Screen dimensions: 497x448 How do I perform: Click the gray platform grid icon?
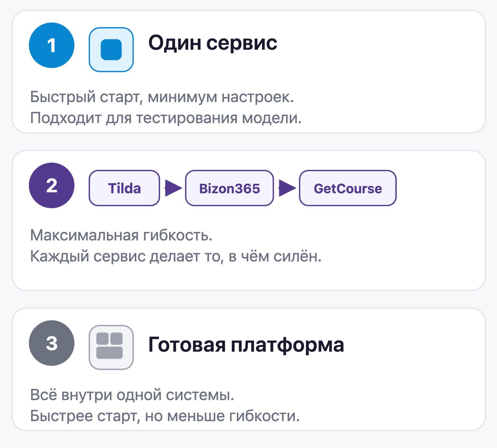pos(111,347)
